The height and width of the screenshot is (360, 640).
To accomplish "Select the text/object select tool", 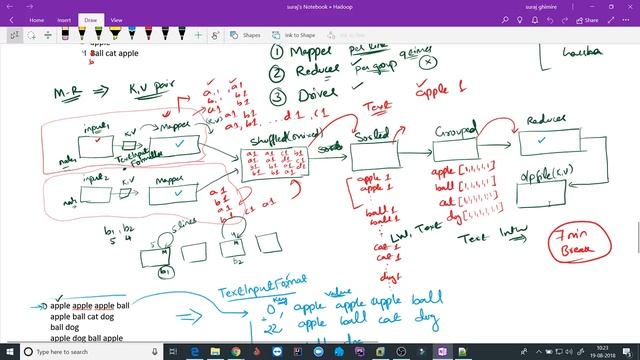I will click(x=15, y=36).
